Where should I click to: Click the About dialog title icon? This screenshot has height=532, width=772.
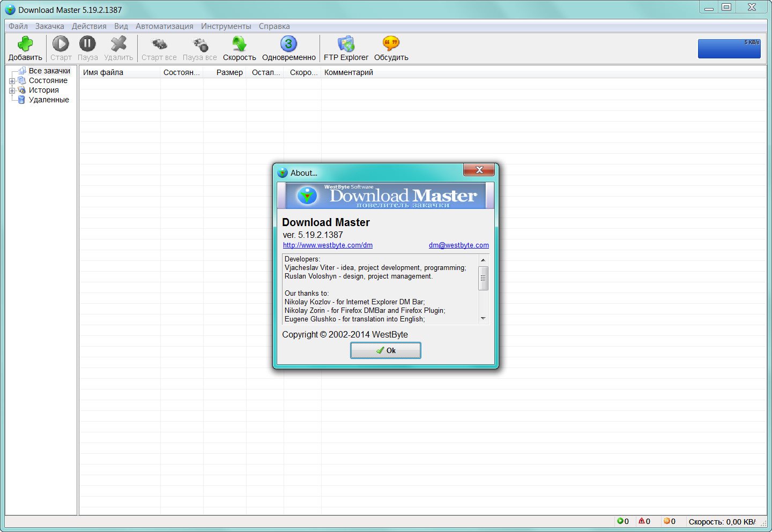(x=283, y=173)
